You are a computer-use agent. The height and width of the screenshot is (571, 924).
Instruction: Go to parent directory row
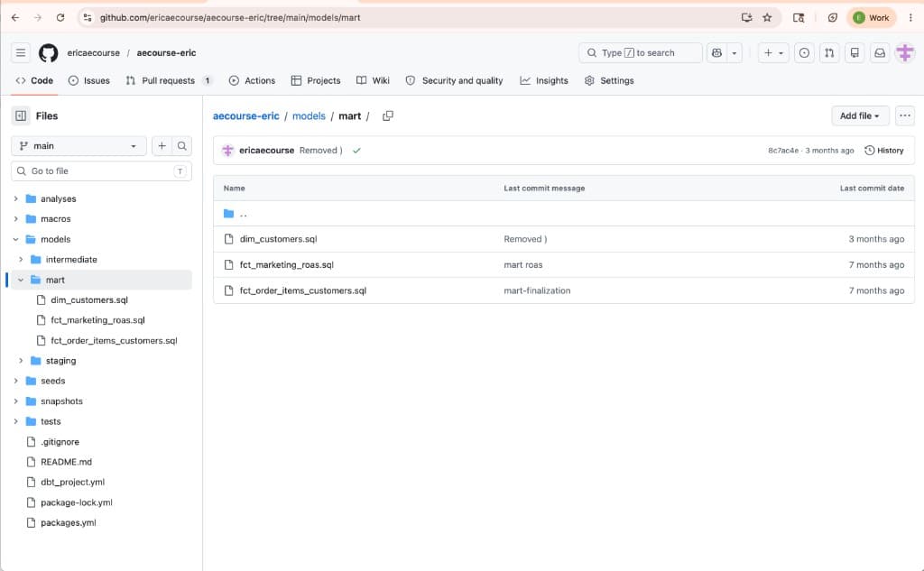564,214
